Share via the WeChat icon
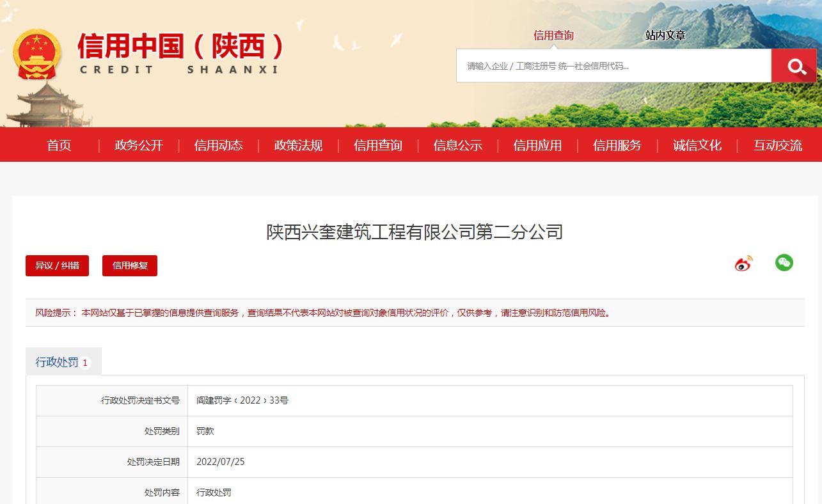Screen dimensions: 822x504 [784, 262]
